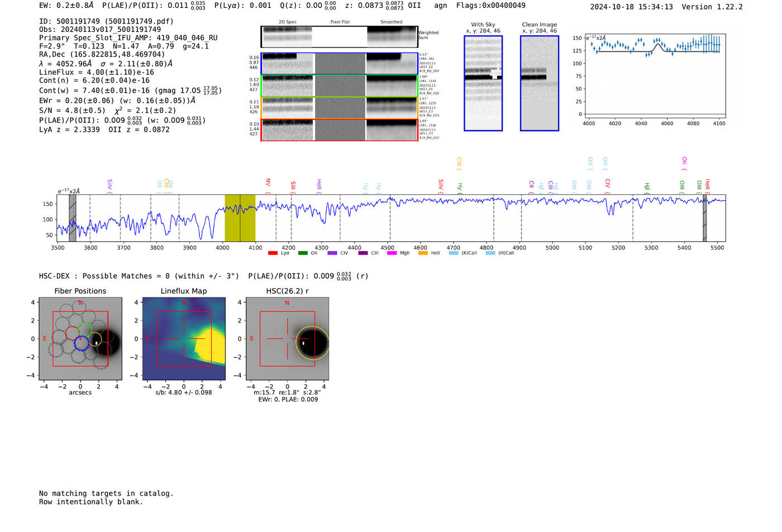Click the red Lyα legend swatch

[x=273, y=253]
